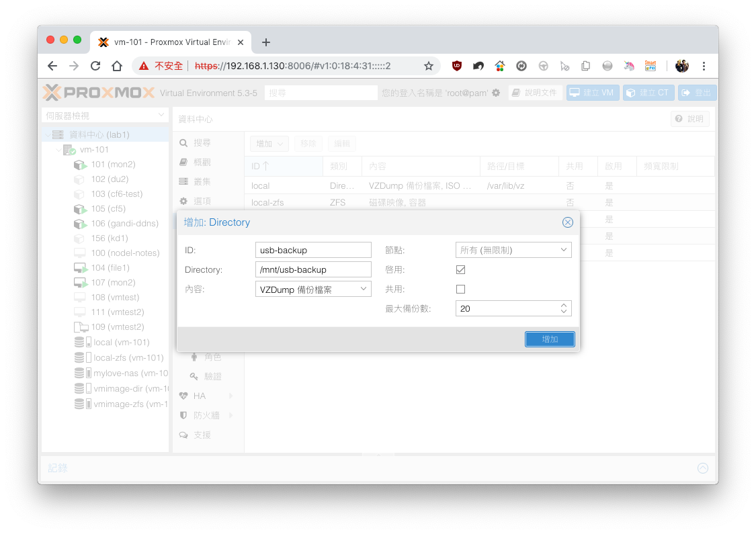Click the address bar URL
The image size is (756, 534).
292,66
